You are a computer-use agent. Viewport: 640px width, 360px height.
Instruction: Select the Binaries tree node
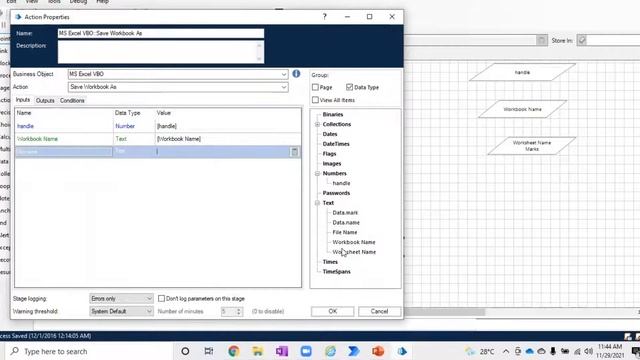point(333,114)
